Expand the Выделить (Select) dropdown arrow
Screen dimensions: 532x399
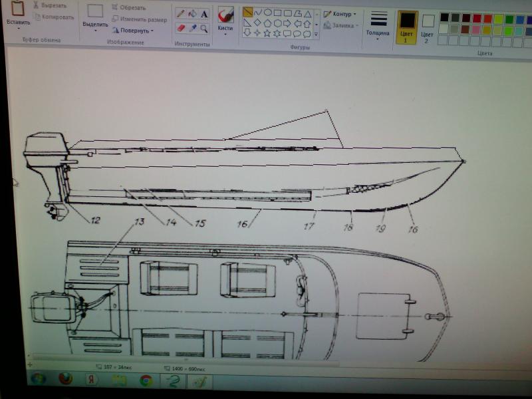(x=95, y=31)
